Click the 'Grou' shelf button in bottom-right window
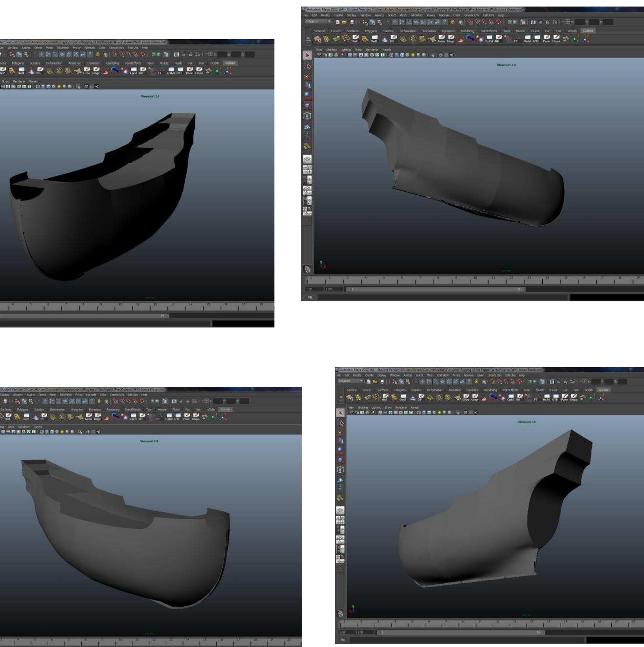Image resolution: width=644 pixels, height=647 pixels. (x=465, y=398)
